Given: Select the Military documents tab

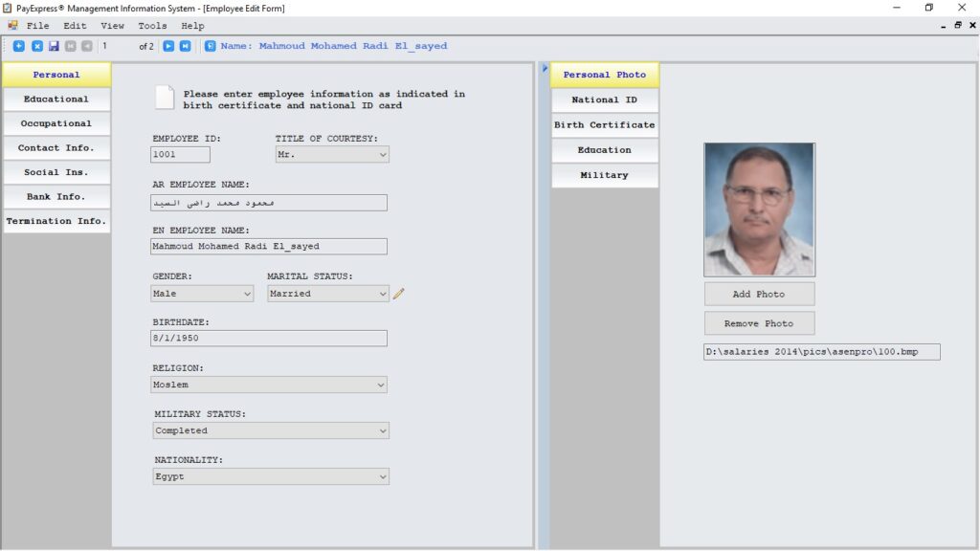Looking at the screenshot, I should [605, 175].
